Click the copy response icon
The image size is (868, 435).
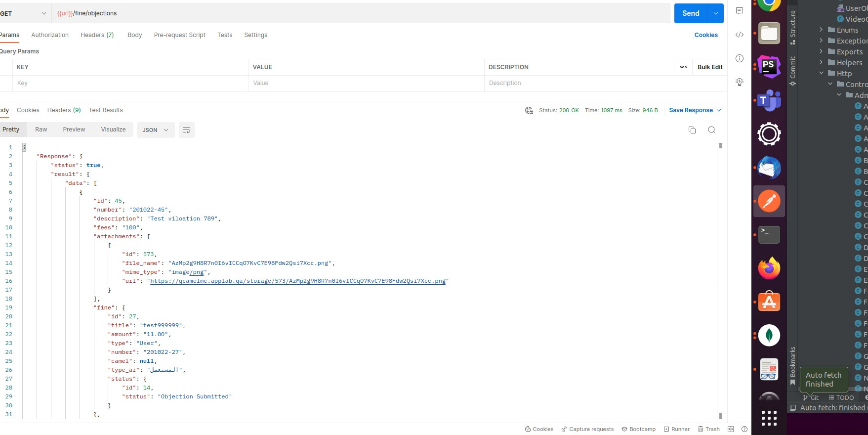click(x=692, y=130)
